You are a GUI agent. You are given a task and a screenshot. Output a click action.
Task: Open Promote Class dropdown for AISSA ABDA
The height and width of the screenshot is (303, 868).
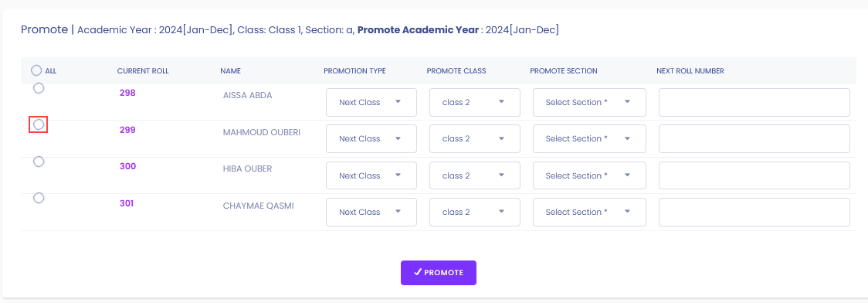(474, 103)
